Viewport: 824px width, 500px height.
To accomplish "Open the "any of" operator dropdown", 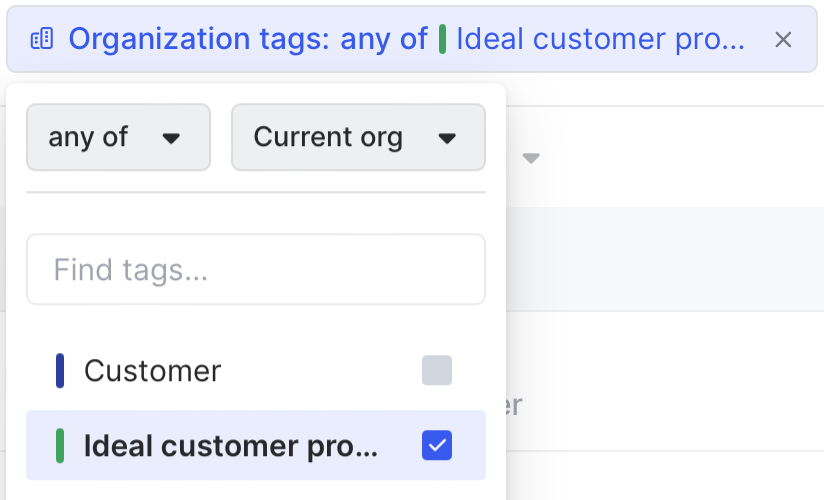I will click(118, 137).
